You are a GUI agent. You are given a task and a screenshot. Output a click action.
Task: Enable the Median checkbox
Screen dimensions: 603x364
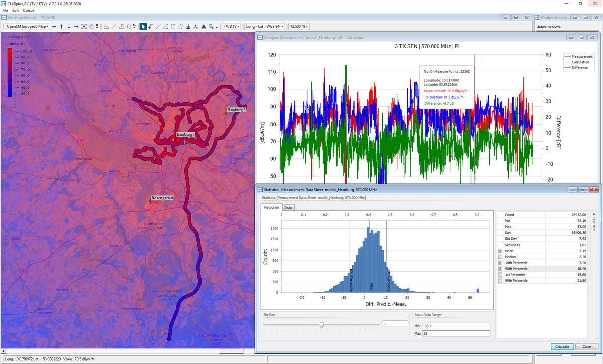click(x=501, y=257)
